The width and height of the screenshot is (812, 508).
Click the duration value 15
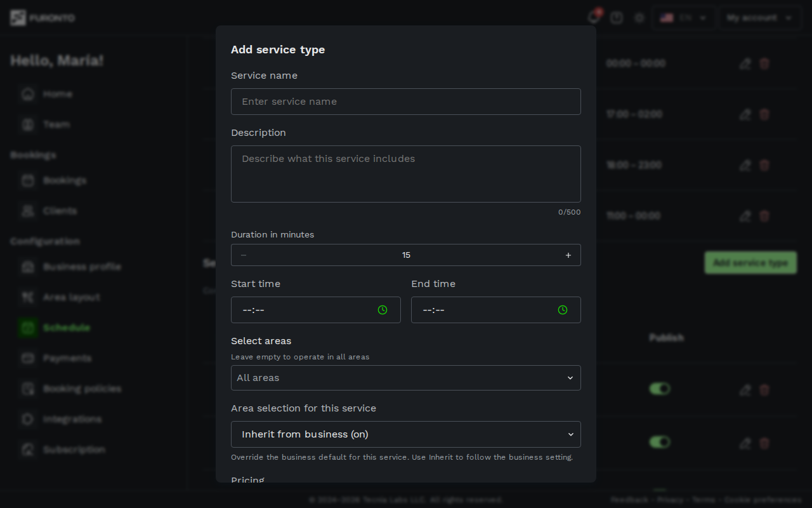(x=406, y=255)
